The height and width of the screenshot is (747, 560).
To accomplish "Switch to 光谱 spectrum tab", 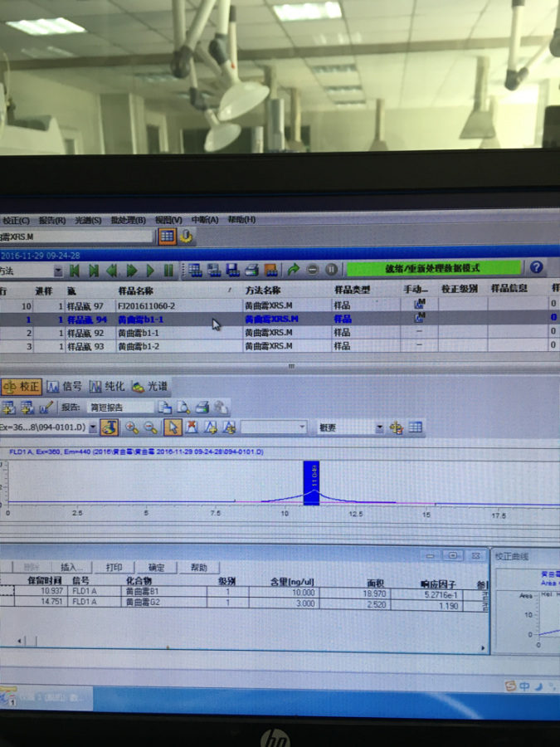I will (x=149, y=386).
